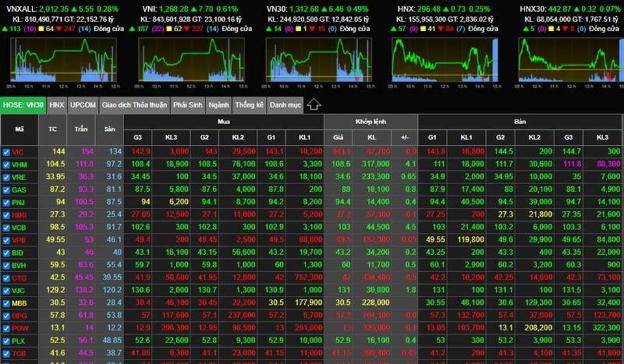This screenshot has width=624, height=364.
Task: Click PLX floor price 48.85
Action: (x=112, y=340)
